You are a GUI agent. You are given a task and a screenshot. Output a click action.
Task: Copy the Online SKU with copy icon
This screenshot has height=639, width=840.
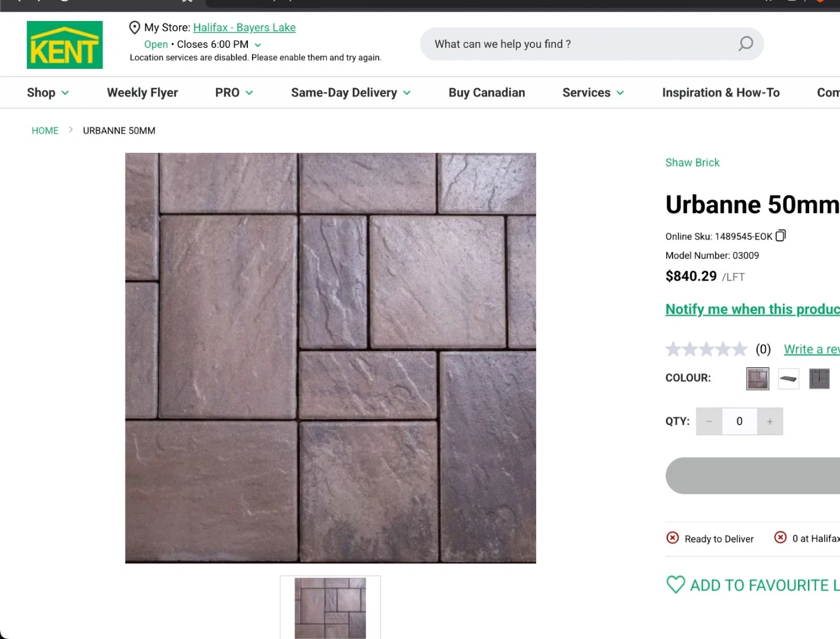click(780, 236)
